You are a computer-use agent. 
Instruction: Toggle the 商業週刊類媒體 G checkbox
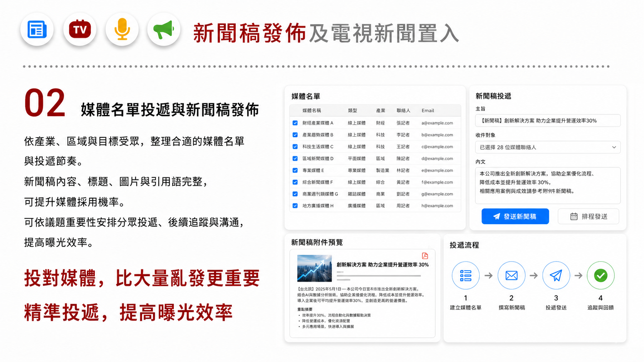pyautogui.click(x=295, y=194)
